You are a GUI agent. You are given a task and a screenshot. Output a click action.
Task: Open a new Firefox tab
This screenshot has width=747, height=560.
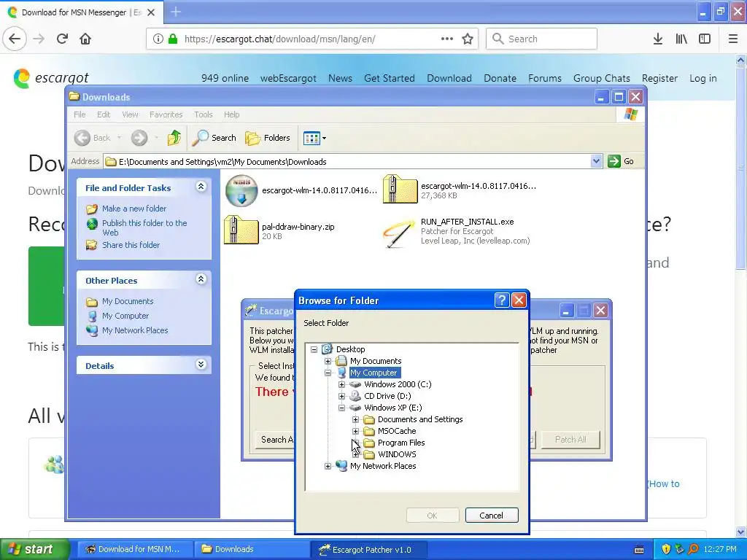[176, 12]
